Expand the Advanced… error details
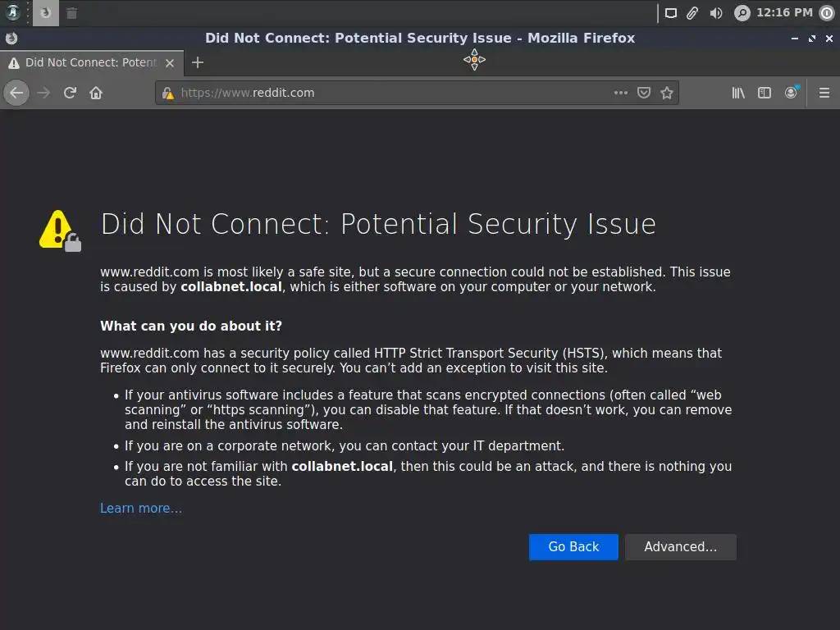 coord(680,547)
